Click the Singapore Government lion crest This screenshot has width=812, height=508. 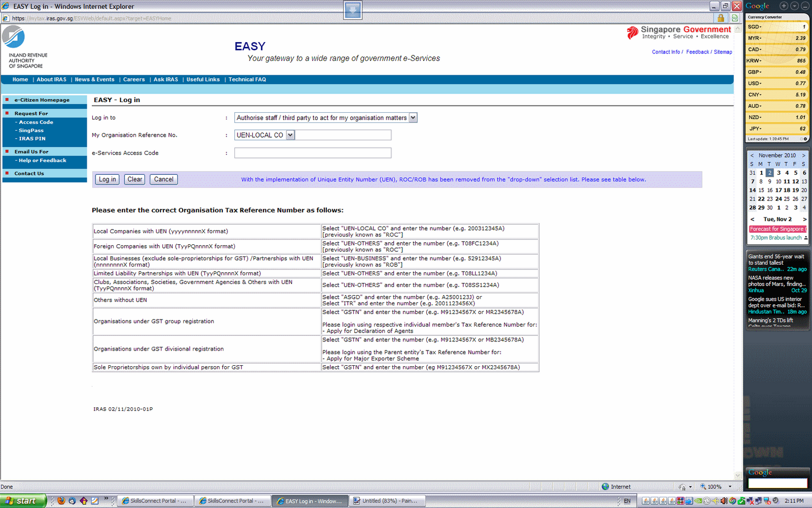[632, 33]
